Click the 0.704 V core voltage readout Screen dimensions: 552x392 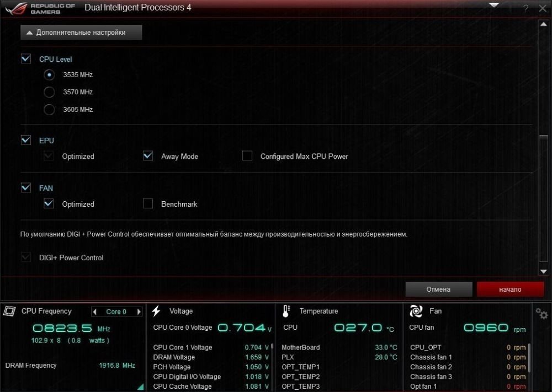[245, 328]
